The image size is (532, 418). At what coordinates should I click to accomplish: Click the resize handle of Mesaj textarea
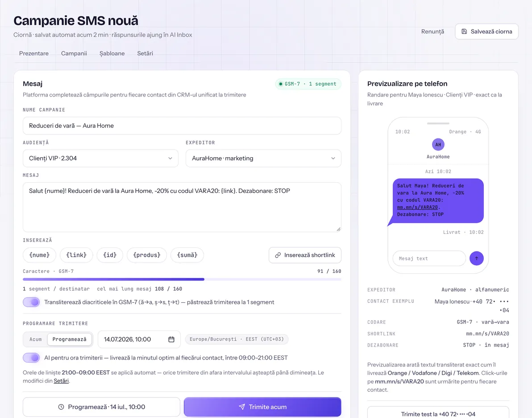point(338,229)
